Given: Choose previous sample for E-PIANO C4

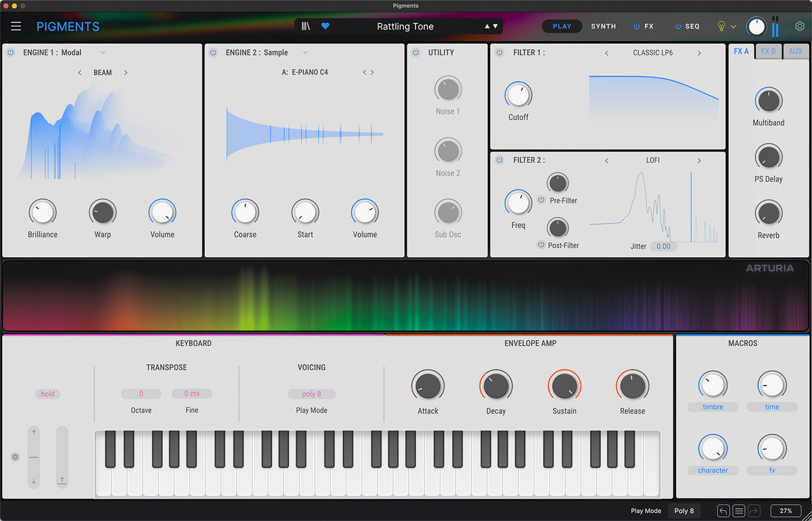Looking at the screenshot, I should tap(365, 72).
